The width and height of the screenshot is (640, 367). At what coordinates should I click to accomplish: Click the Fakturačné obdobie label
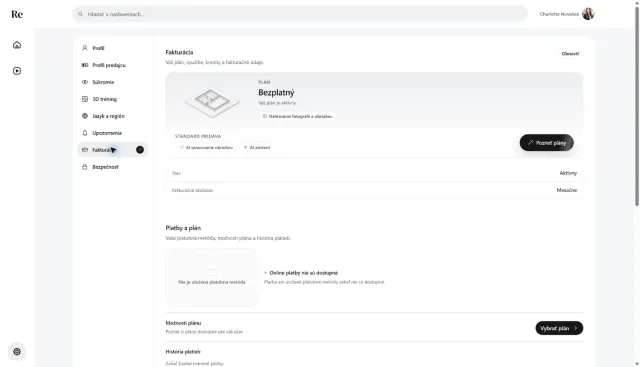pyautogui.click(x=192, y=190)
